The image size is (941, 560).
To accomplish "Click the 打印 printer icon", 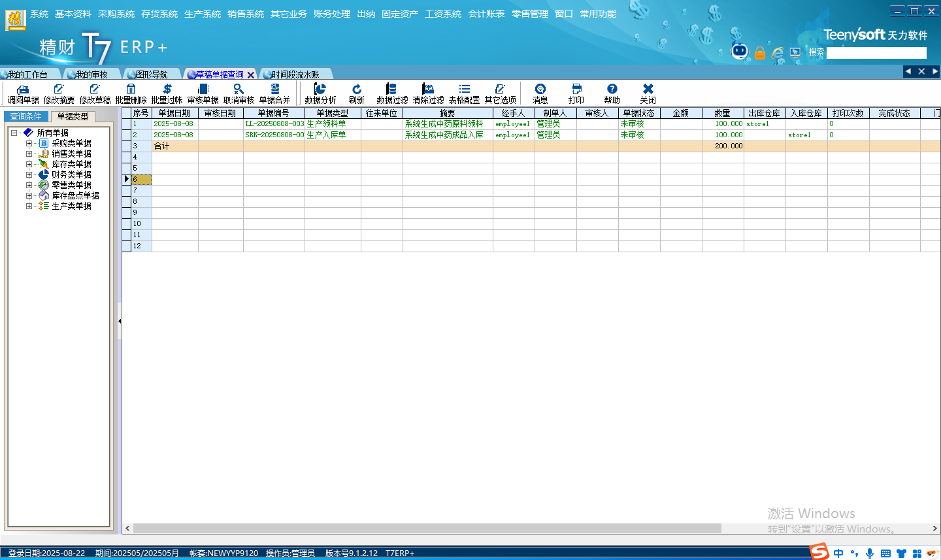I will click(576, 90).
